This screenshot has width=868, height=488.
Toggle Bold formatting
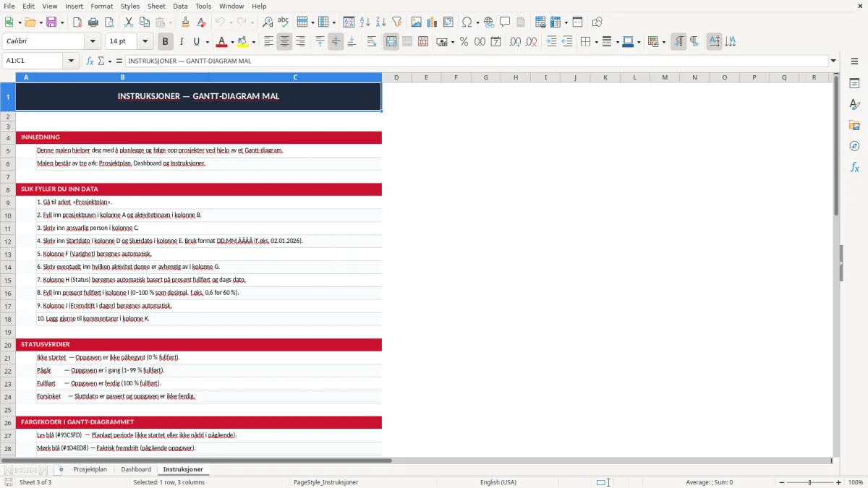[x=165, y=42]
